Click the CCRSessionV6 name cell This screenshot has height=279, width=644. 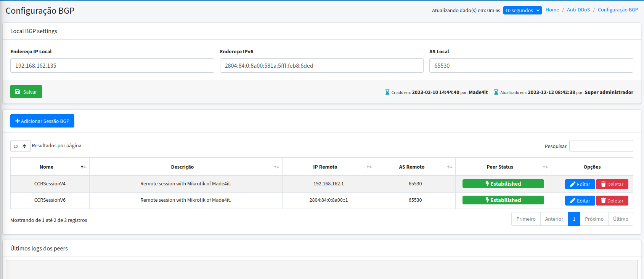click(x=50, y=200)
